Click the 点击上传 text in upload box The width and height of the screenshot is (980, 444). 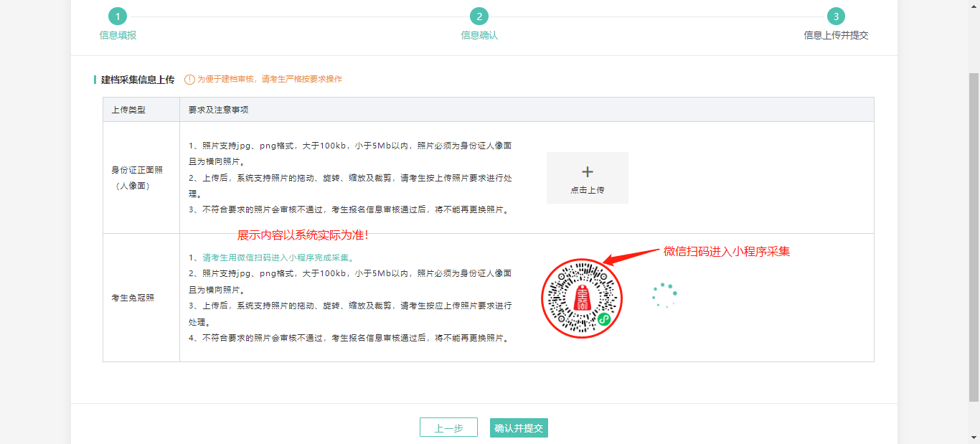click(587, 190)
